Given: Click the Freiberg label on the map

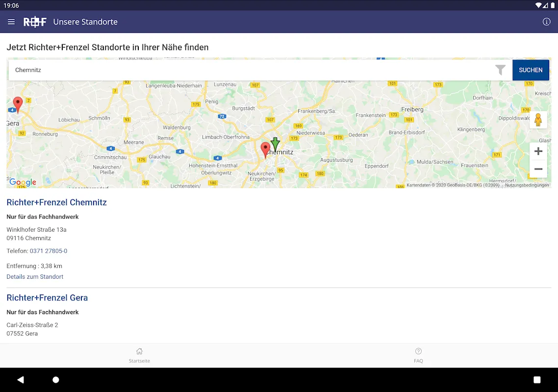Looking at the screenshot, I should point(412,110).
